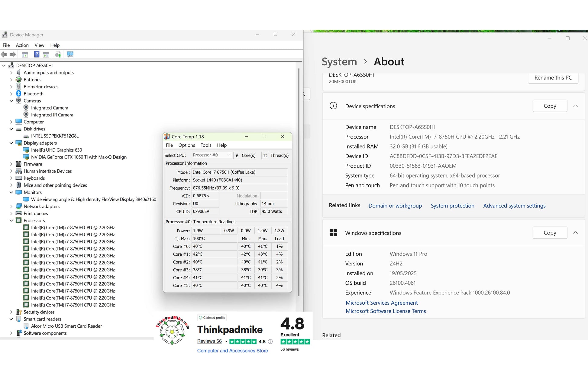
Task: Open the Core Temp Tools menu
Action: point(206,145)
